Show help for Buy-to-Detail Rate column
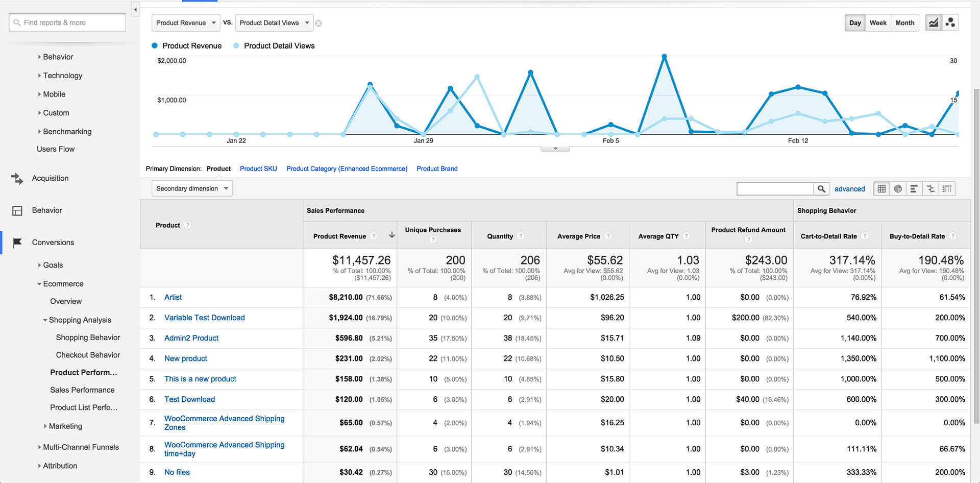This screenshot has width=980, height=483. click(952, 236)
